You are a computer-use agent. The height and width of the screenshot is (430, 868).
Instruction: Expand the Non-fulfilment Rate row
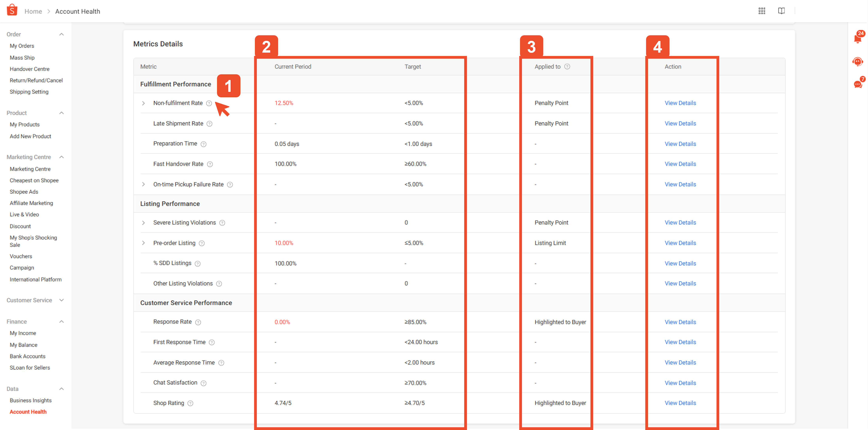tap(144, 103)
